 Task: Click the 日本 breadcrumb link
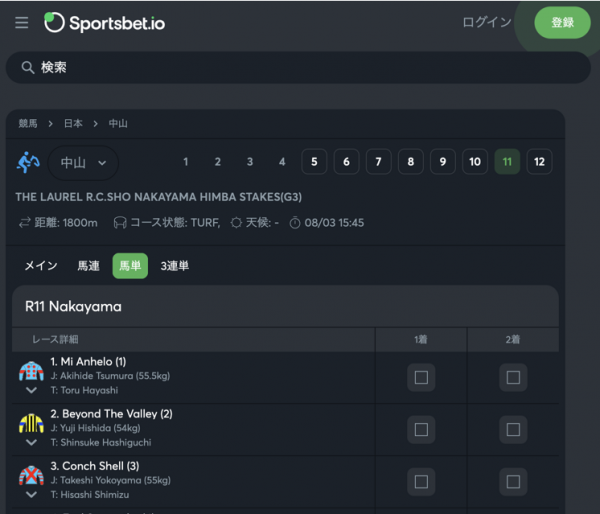coord(73,124)
